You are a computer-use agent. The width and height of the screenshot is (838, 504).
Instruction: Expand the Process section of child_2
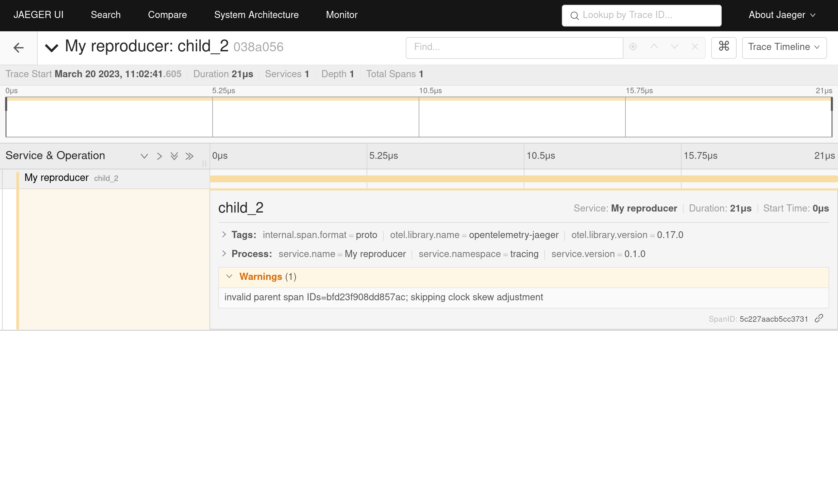point(224,254)
